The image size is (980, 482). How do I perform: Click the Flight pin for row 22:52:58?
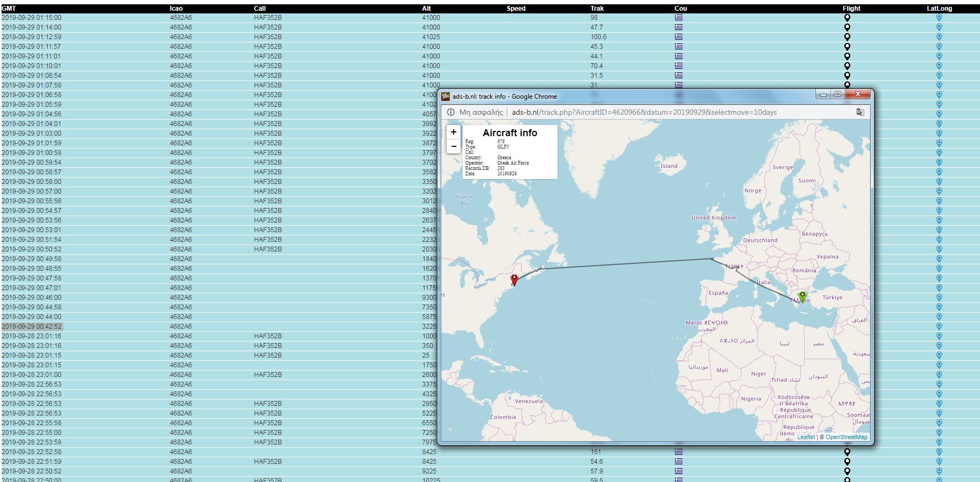click(x=847, y=452)
